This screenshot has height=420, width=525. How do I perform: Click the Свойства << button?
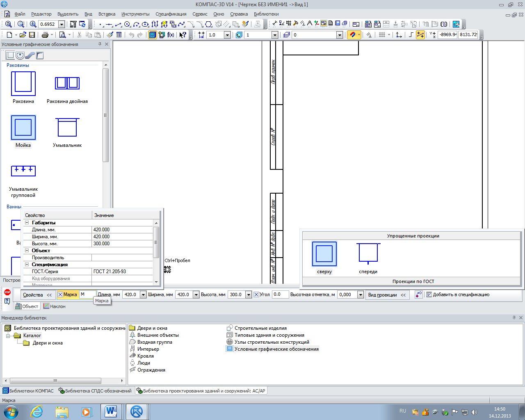pyautogui.click(x=37, y=295)
